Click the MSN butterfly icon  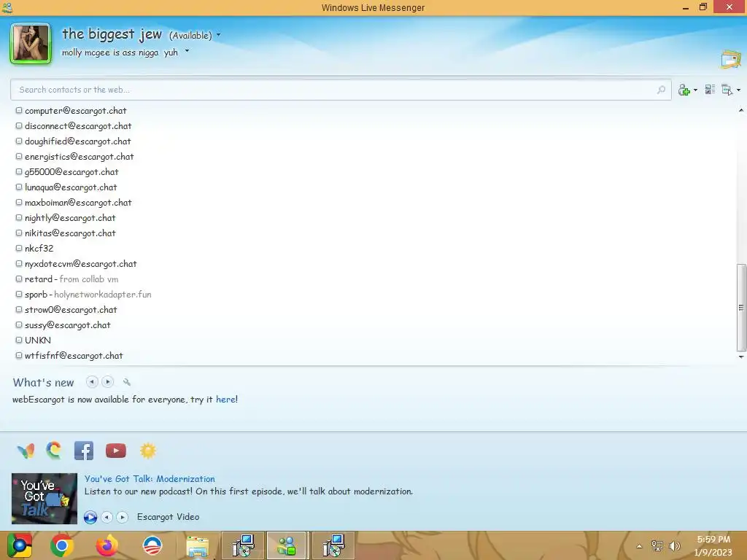[26, 451]
